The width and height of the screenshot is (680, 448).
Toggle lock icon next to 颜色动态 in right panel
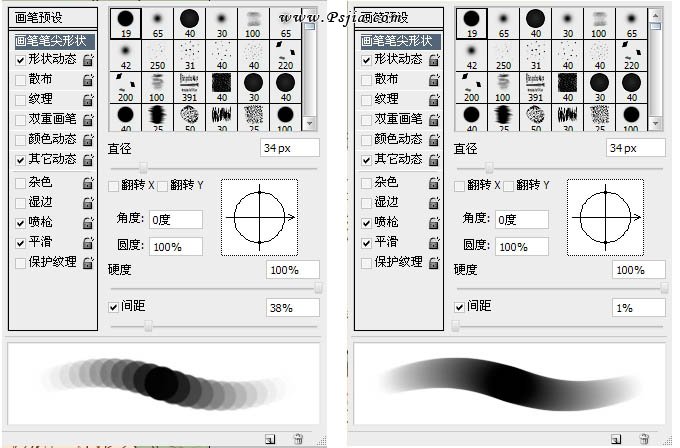pyautogui.click(x=434, y=140)
